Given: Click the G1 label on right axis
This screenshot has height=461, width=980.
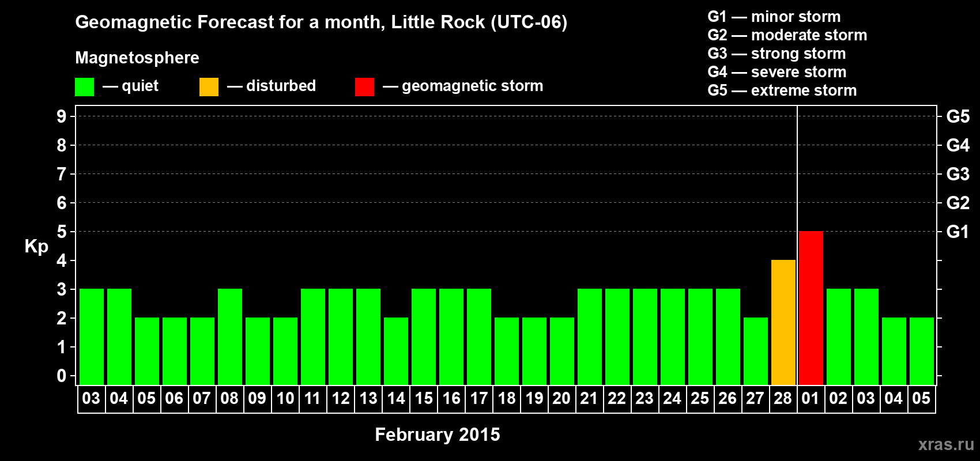Looking at the screenshot, I should coord(958,232).
